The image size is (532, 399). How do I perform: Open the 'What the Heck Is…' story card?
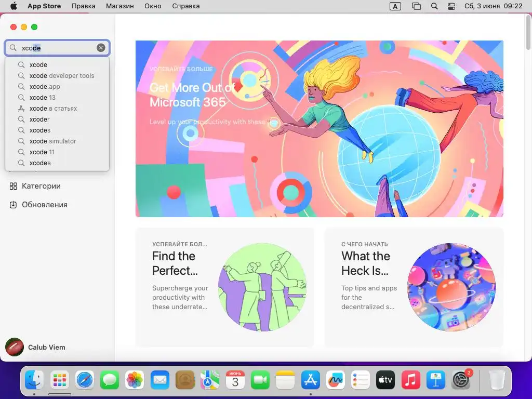414,287
